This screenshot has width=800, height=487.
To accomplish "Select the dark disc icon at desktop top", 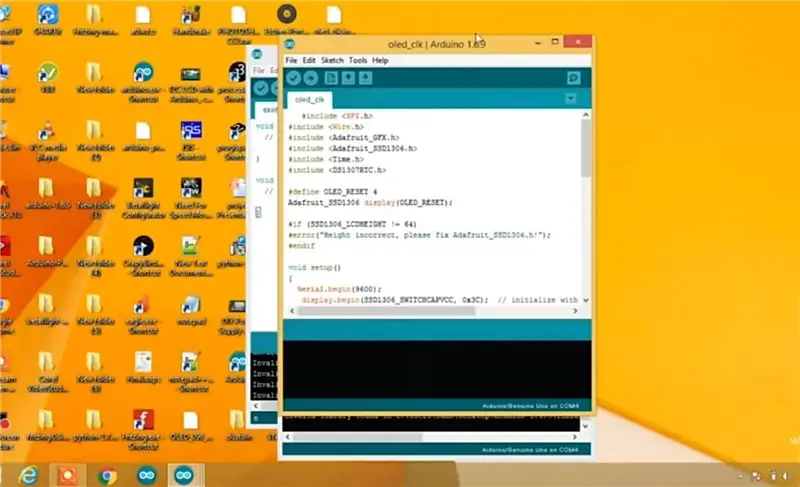I will 287,18.
